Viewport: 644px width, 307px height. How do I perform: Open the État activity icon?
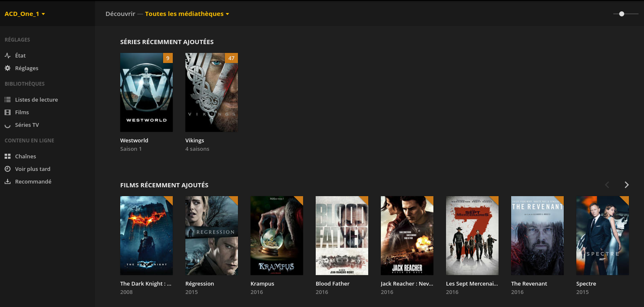point(7,55)
